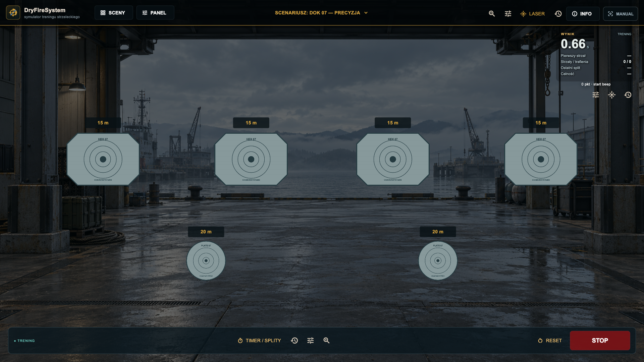Toggle the LASER mode
Screen dimensions: 644x362
pyautogui.click(x=532, y=14)
